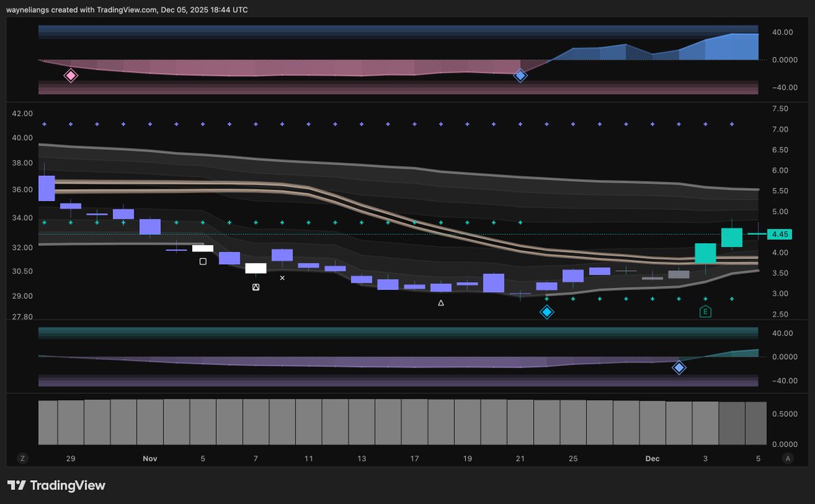Click the blue diamond in lower purple oscillator
Image resolution: width=815 pixels, height=504 pixels.
pyautogui.click(x=678, y=367)
